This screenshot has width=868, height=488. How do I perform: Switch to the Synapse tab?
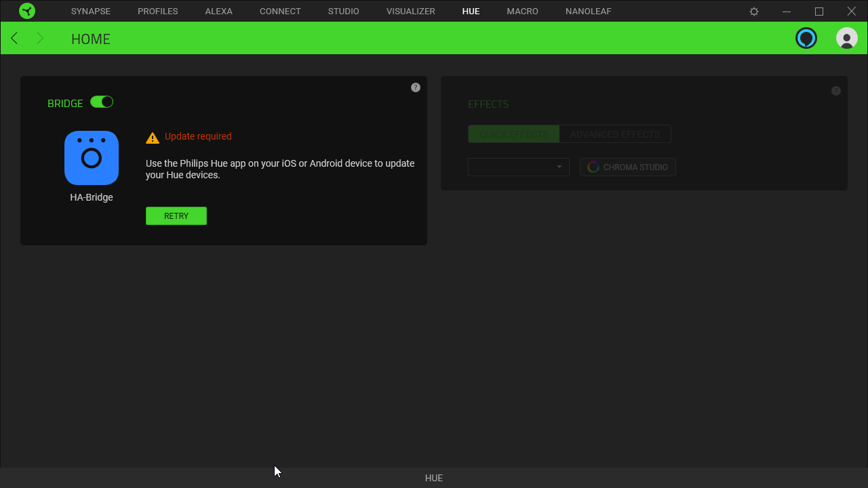91,12
